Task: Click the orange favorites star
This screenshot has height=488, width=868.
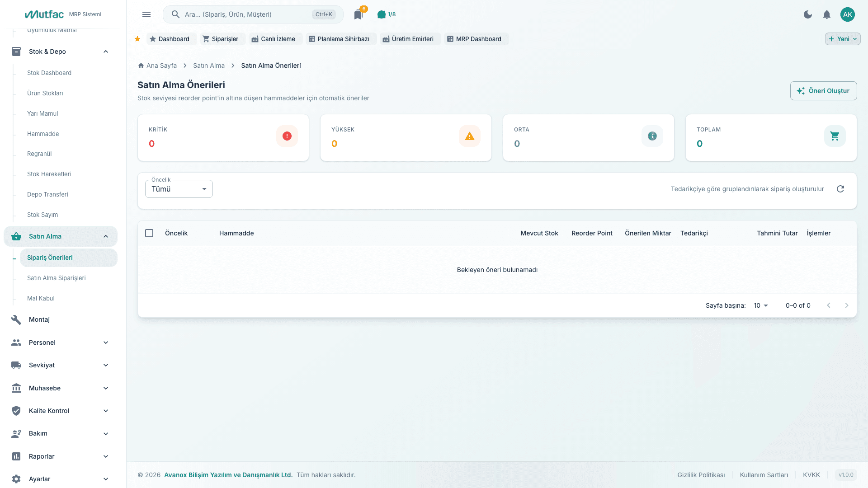Action: point(137,39)
